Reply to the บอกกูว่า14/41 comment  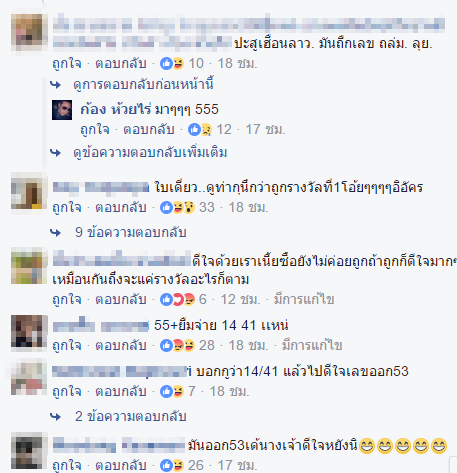pos(121,392)
